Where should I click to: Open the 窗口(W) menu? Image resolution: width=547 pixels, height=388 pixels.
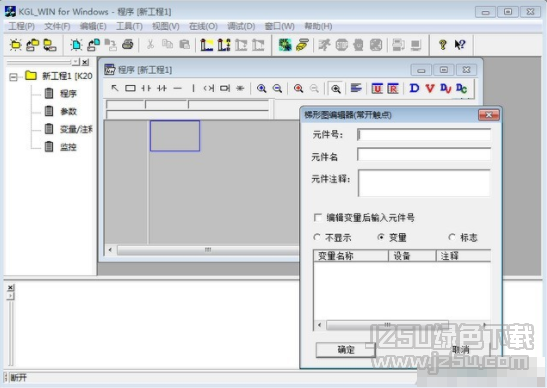point(279,26)
